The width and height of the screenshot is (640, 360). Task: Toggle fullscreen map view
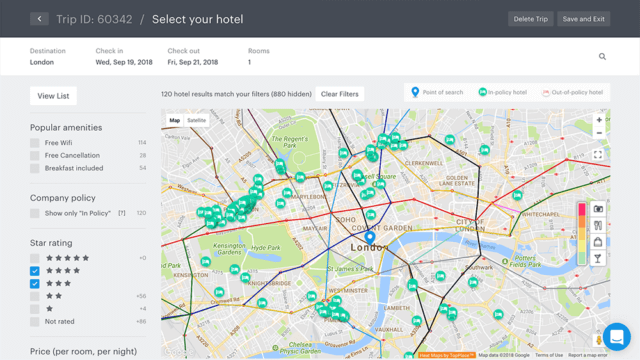tap(598, 155)
